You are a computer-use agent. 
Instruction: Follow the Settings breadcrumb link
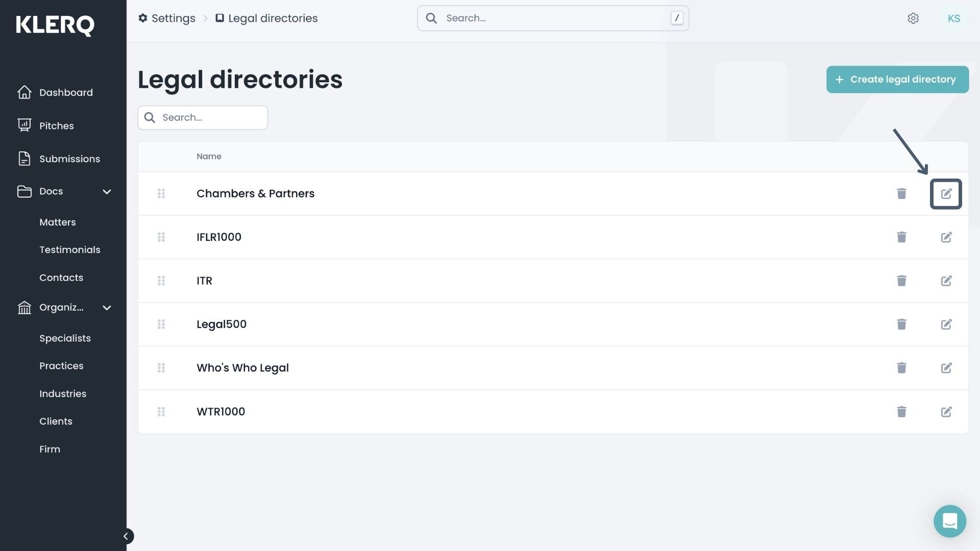click(167, 18)
